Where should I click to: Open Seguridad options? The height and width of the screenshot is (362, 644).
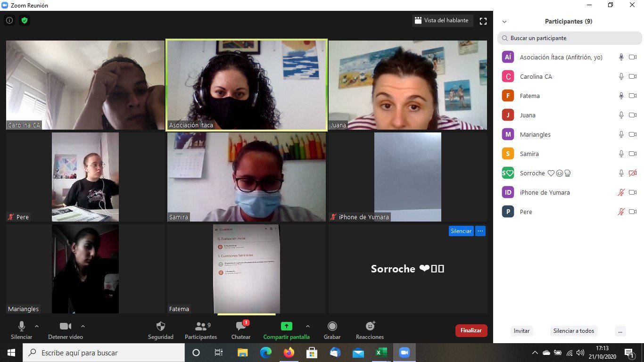pos(161,330)
